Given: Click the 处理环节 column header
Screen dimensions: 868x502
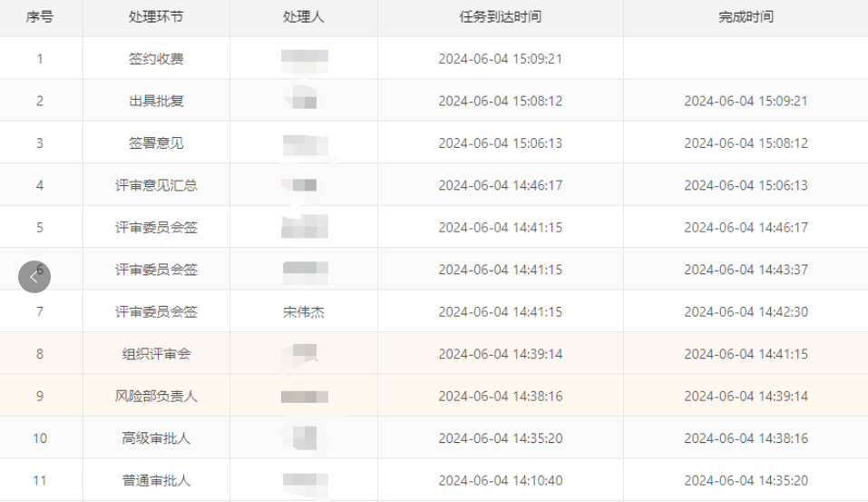Looking at the screenshot, I should [x=156, y=17].
